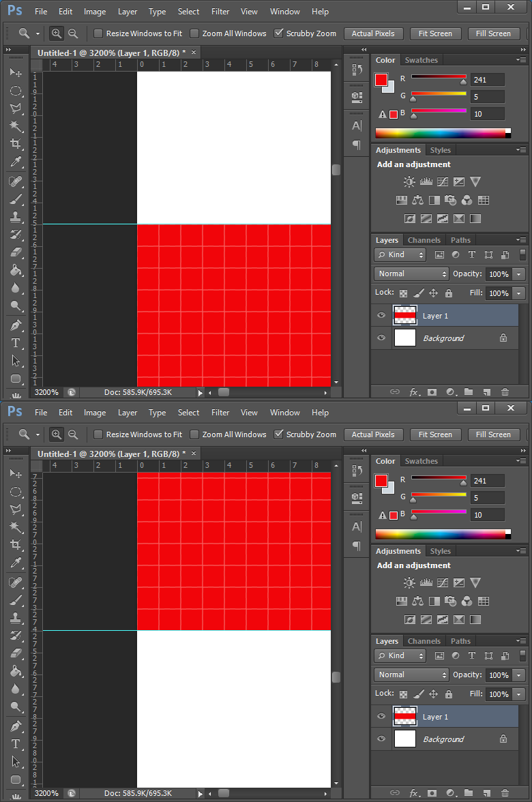Choose the Paint Bucket tool in upper window
Image resolution: width=532 pixels, height=802 pixels.
point(16,270)
